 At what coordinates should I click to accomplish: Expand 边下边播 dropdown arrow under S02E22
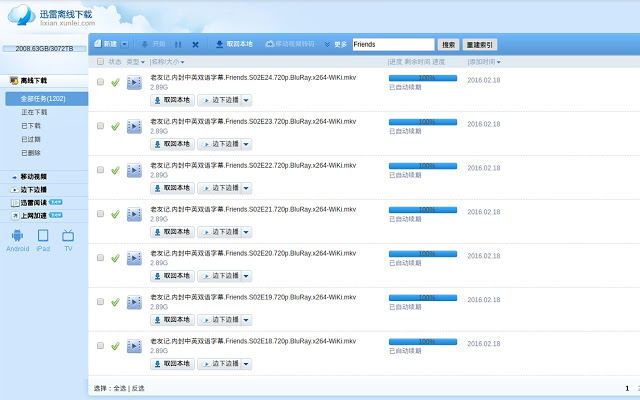[x=246, y=188]
